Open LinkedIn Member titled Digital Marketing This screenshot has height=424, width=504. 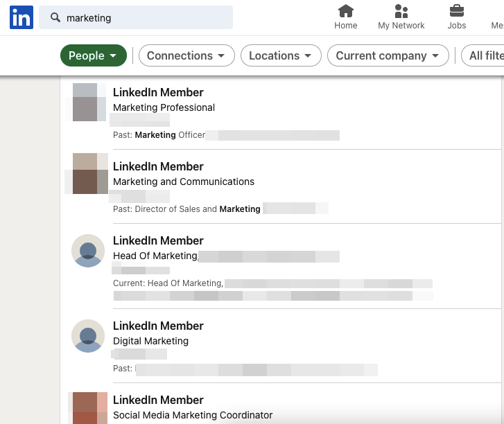click(x=158, y=326)
